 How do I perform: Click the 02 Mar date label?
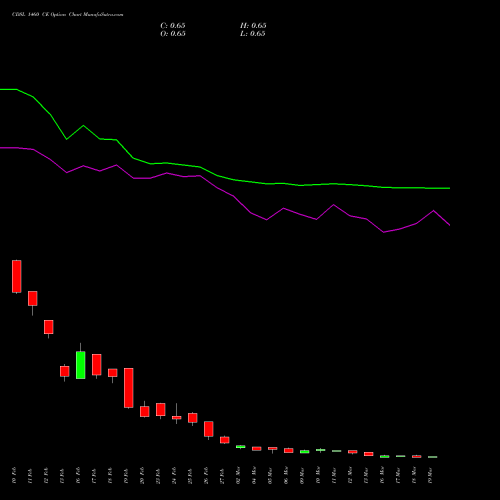coord(238,475)
